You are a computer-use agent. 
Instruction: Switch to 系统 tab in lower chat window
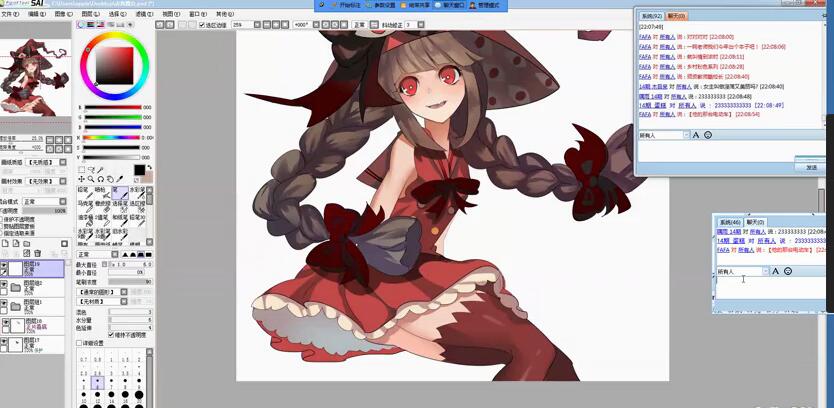pyautogui.click(x=729, y=222)
